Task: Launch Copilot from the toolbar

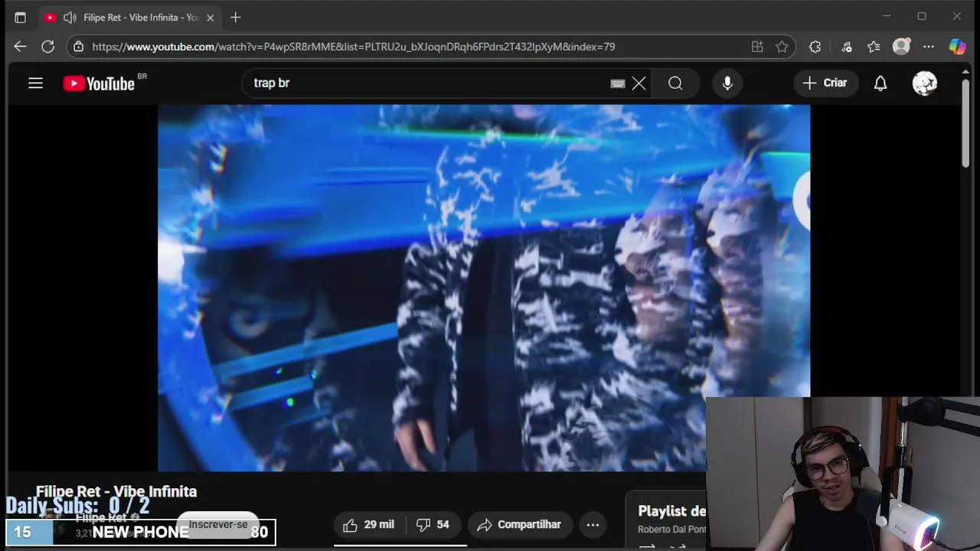Action: pos(957,47)
